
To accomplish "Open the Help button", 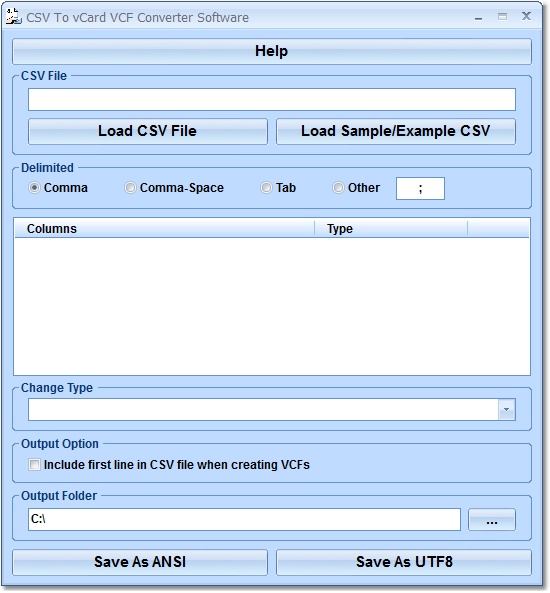I will coord(272,51).
